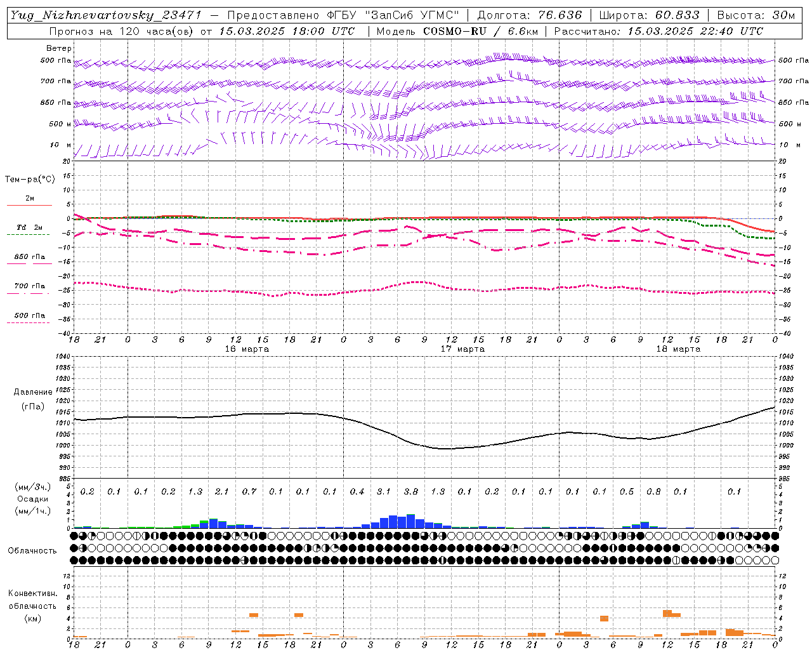This screenshot has width=812, height=650.
Task: Click the 0.5 precipitation total value
Action: point(627,492)
